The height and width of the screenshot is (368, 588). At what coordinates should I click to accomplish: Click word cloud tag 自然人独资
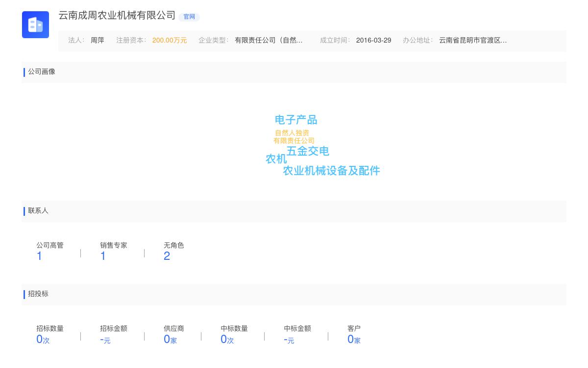coord(292,133)
